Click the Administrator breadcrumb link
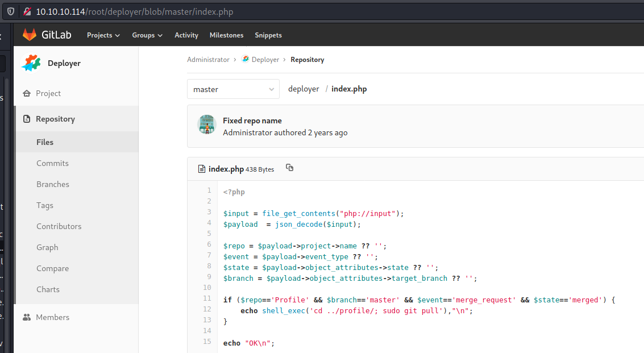 tap(208, 60)
